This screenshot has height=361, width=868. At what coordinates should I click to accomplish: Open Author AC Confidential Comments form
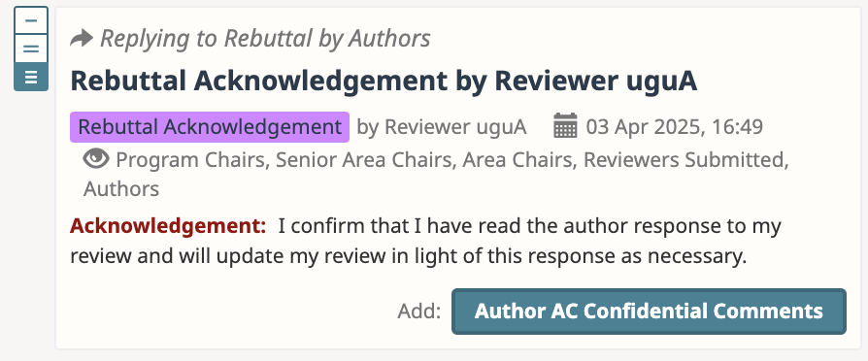click(649, 312)
